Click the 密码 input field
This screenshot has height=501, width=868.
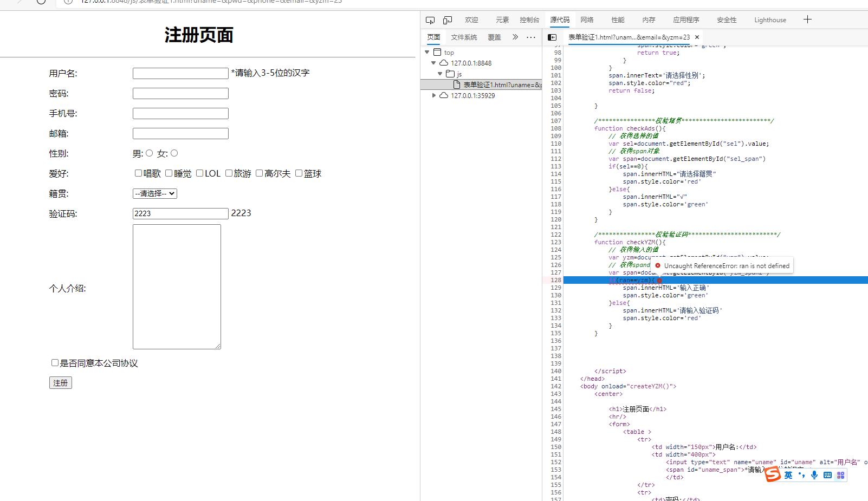click(180, 93)
